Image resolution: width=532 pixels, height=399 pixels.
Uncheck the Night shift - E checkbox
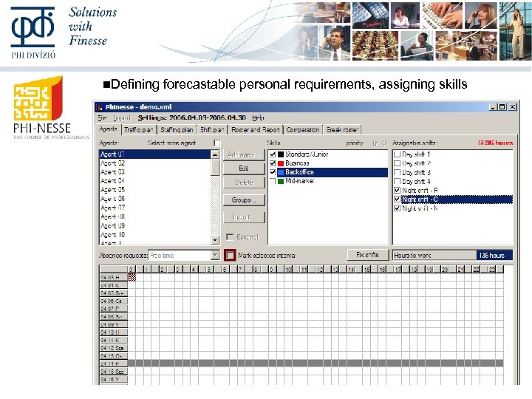click(x=397, y=191)
